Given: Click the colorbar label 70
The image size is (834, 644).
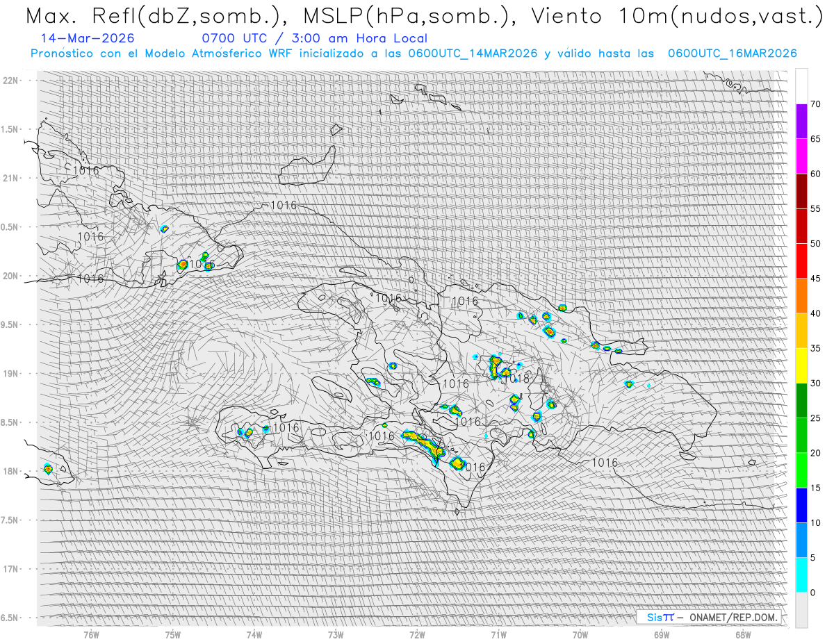Looking at the screenshot, I should [x=816, y=104].
